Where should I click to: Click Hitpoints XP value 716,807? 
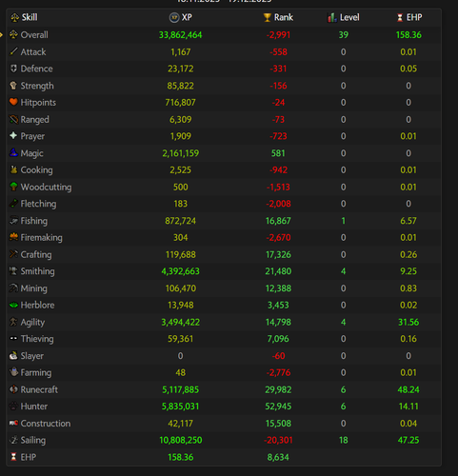180,103
